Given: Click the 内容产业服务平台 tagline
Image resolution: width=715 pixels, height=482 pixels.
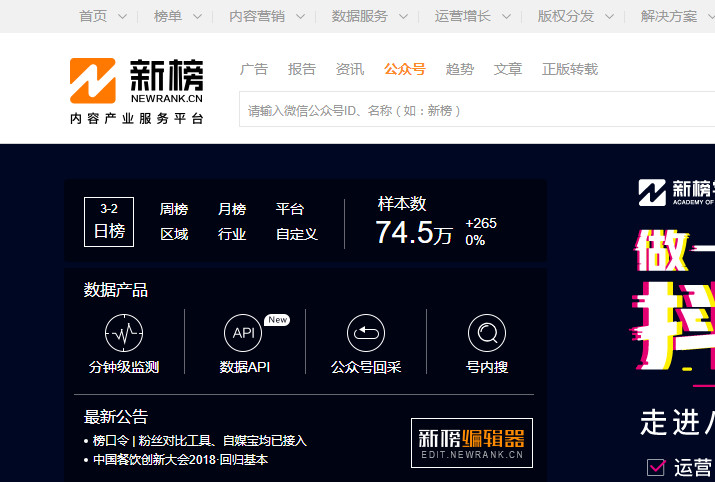Looking at the screenshot, I should tap(136, 119).
